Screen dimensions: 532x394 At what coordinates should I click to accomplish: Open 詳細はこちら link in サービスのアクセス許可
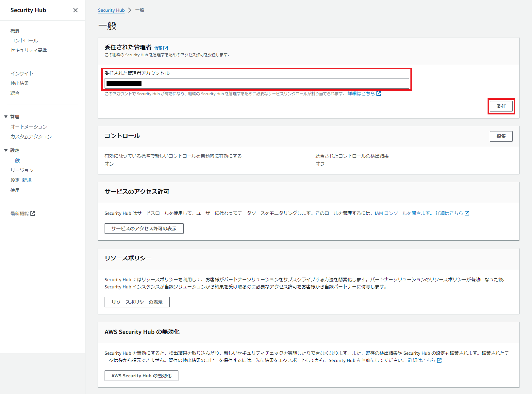(x=449, y=213)
